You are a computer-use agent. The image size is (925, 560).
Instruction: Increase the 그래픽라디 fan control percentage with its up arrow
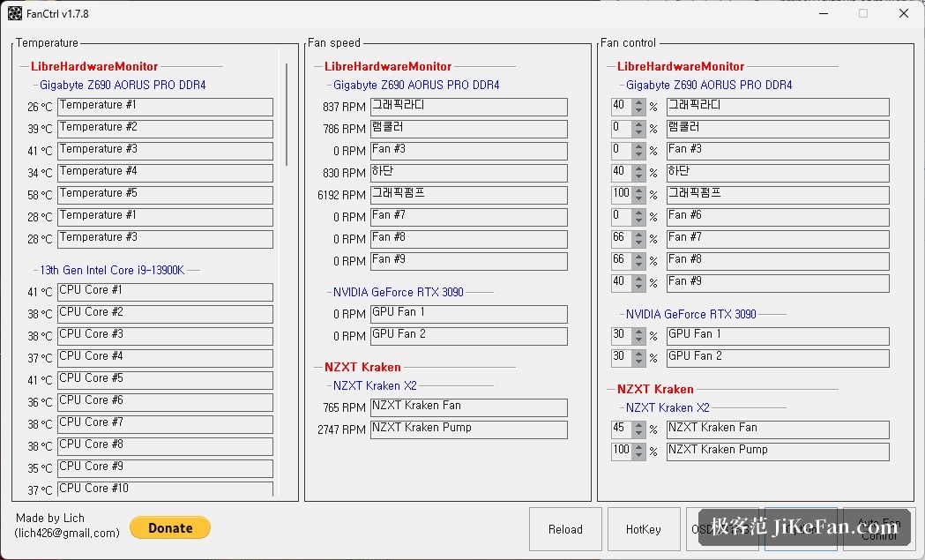[x=639, y=103]
